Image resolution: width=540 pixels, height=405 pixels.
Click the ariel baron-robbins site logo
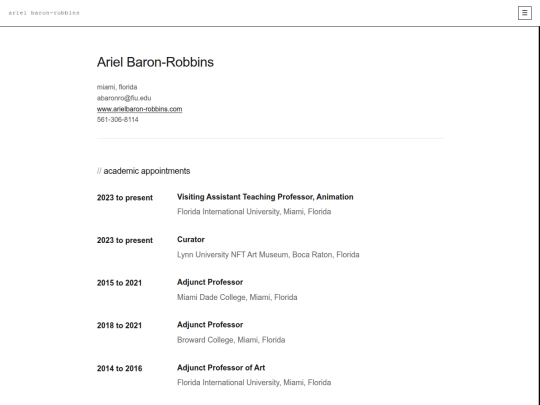(x=44, y=13)
